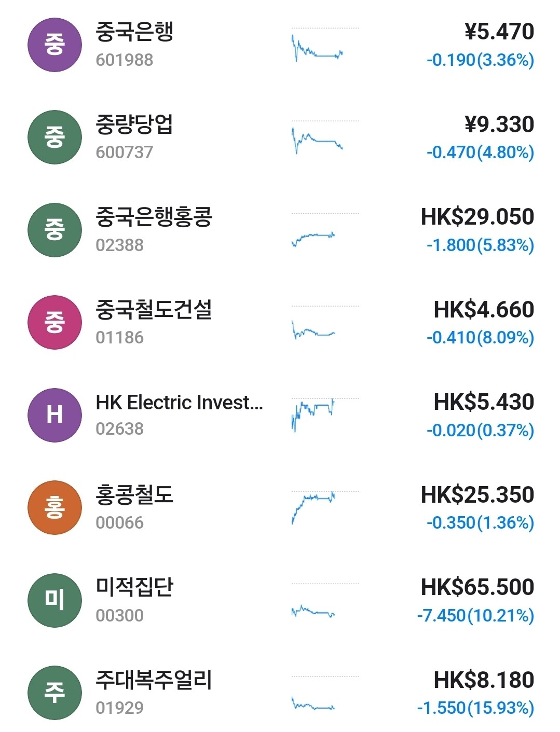Tap the -1.550(15.93%) change for 주대복주얼리
Viewport: 560px width, 732px height.
(x=475, y=708)
